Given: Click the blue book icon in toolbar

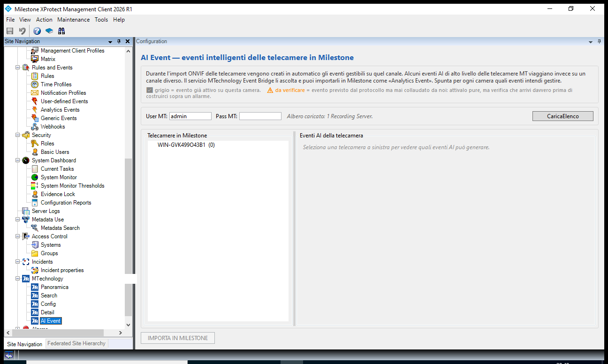Looking at the screenshot, I should 49,31.
